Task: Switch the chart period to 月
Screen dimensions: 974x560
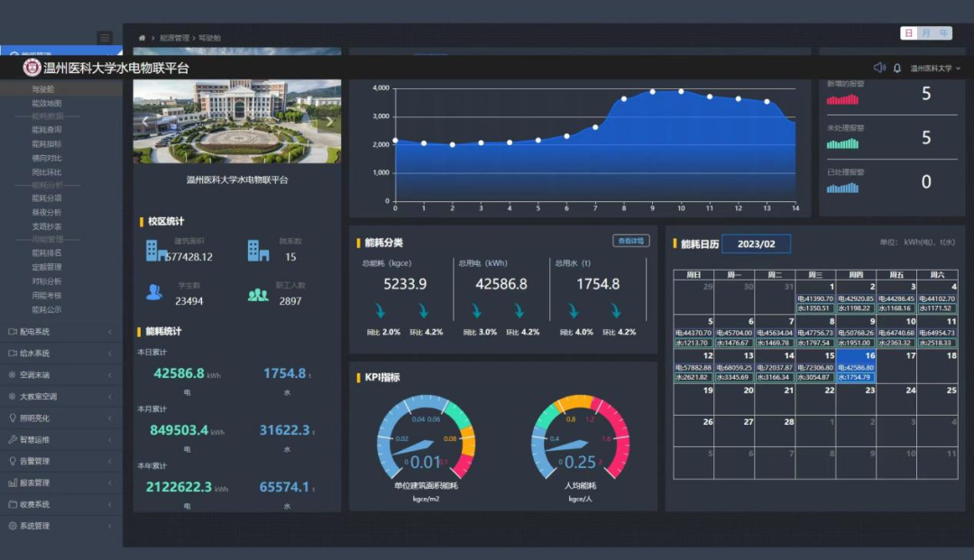Action: [926, 32]
